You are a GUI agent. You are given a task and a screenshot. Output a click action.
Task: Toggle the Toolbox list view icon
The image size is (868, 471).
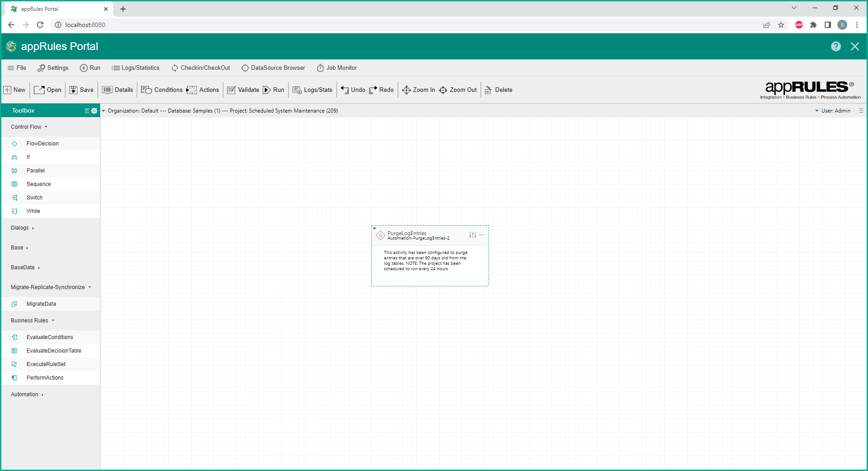pyautogui.click(x=87, y=111)
